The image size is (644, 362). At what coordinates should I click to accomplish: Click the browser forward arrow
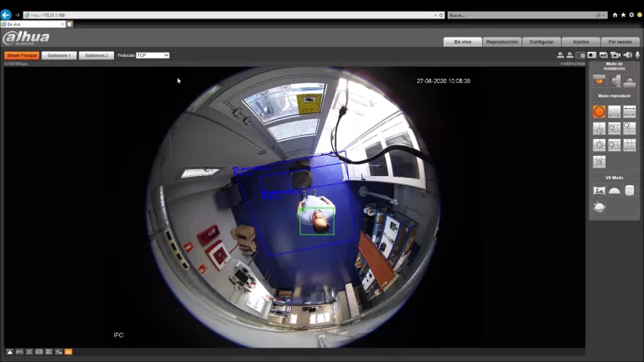(18, 15)
